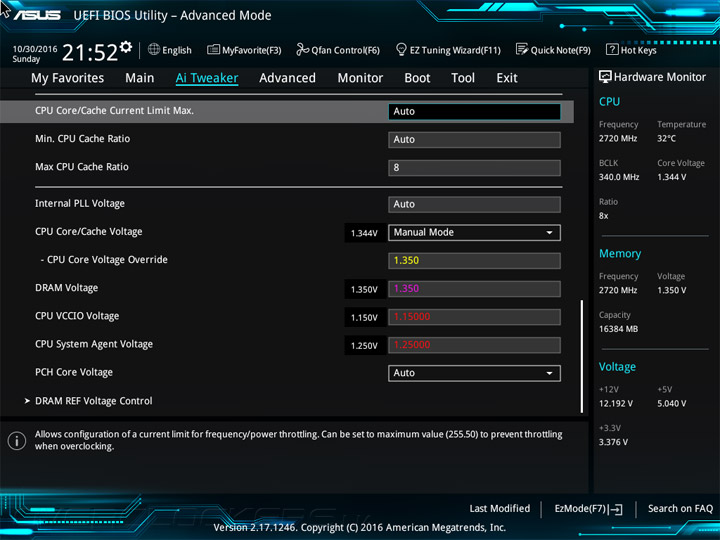Viewport: 720px width, 540px height.
Task: Click the +12V 12.192 V reading
Action: pyautogui.click(x=616, y=404)
